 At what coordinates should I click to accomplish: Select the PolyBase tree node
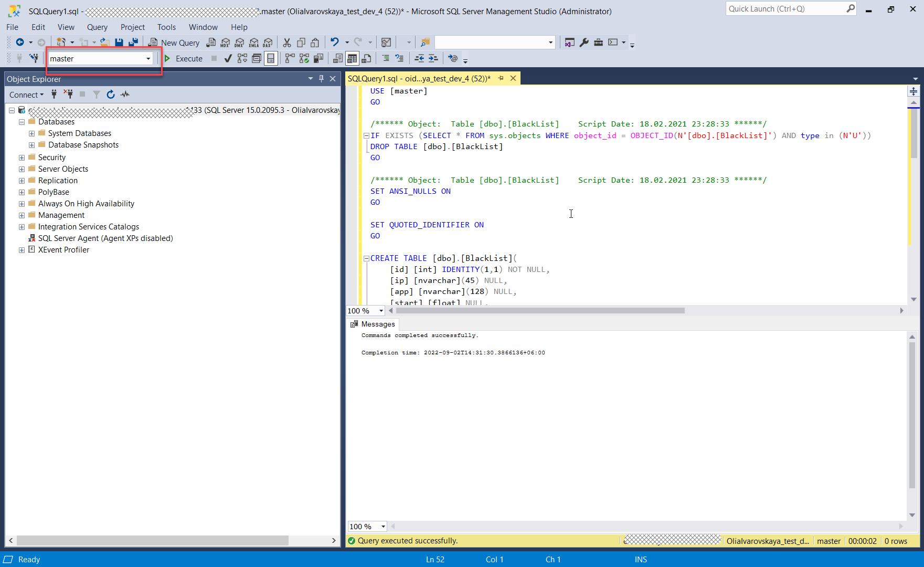tap(54, 192)
